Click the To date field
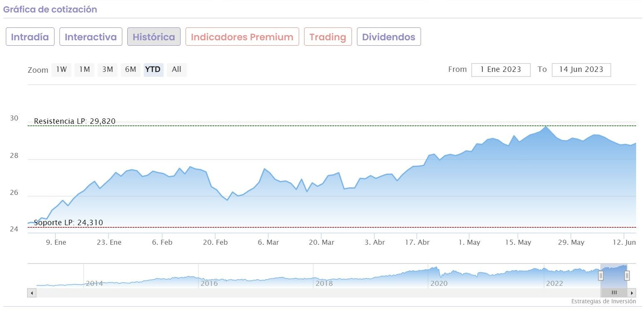The image size is (644, 317). (x=581, y=70)
